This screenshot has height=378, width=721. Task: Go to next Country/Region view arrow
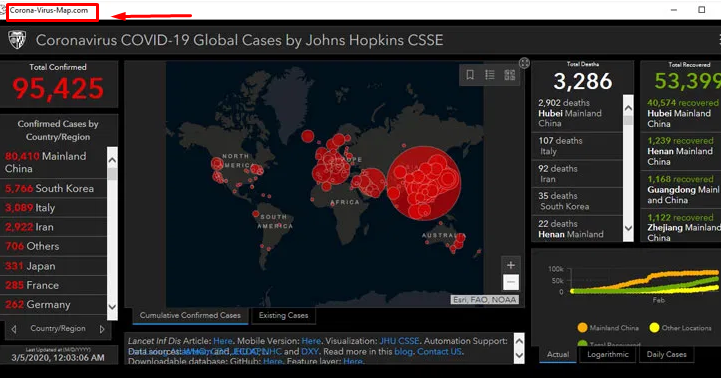pyautogui.click(x=102, y=329)
